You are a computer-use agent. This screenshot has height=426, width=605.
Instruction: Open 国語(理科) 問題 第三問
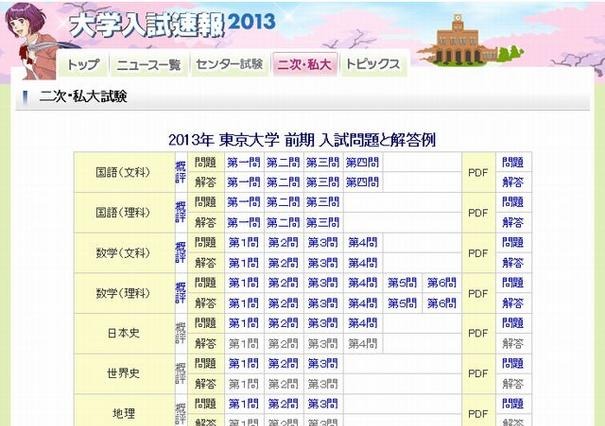click(323, 202)
